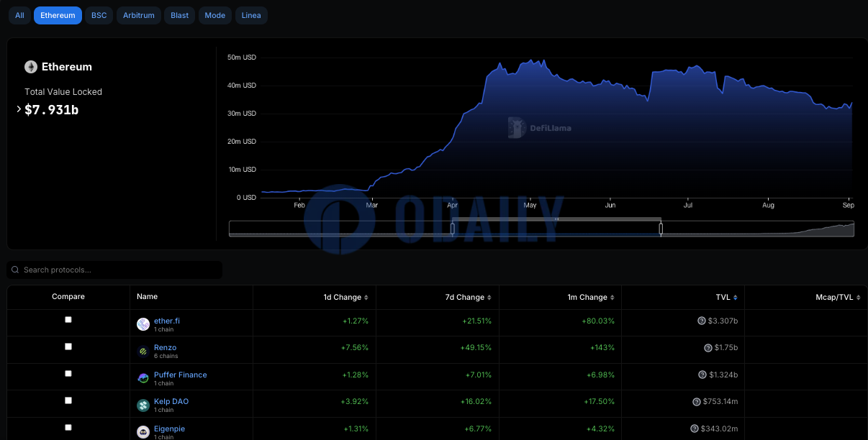Switch to the Arbitrum chain tab
868x440 pixels.
tap(139, 15)
